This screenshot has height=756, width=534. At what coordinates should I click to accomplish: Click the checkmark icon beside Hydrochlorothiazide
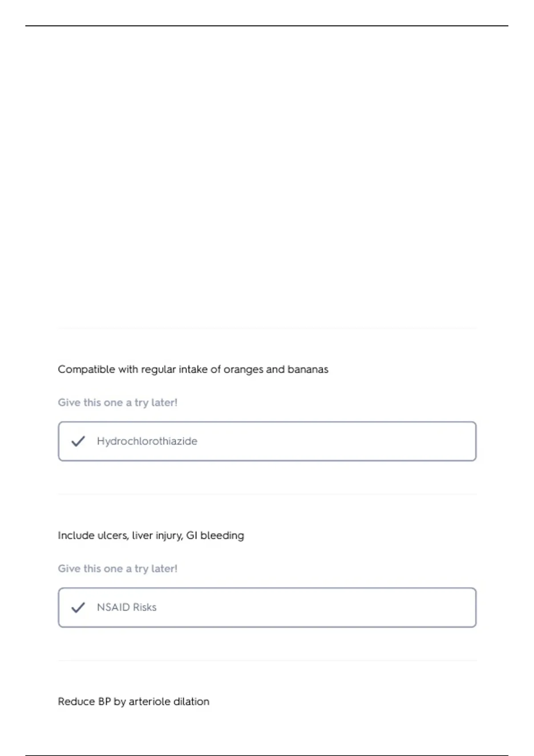pos(78,441)
